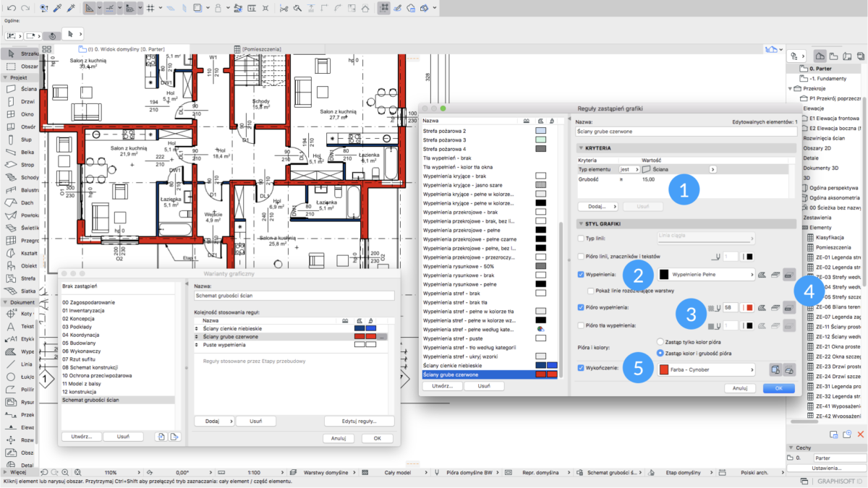Click export icon in Warianty graficzny dialog

point(174,437)
